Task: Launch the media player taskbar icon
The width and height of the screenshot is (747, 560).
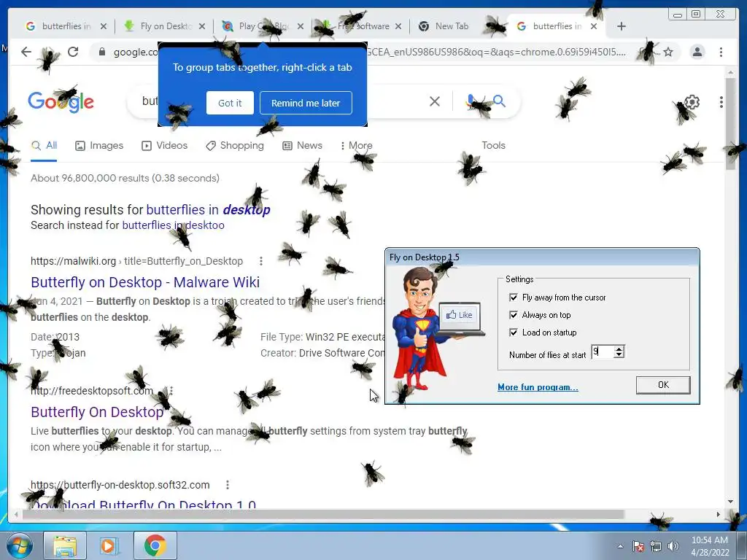Action: coord(109,545)
